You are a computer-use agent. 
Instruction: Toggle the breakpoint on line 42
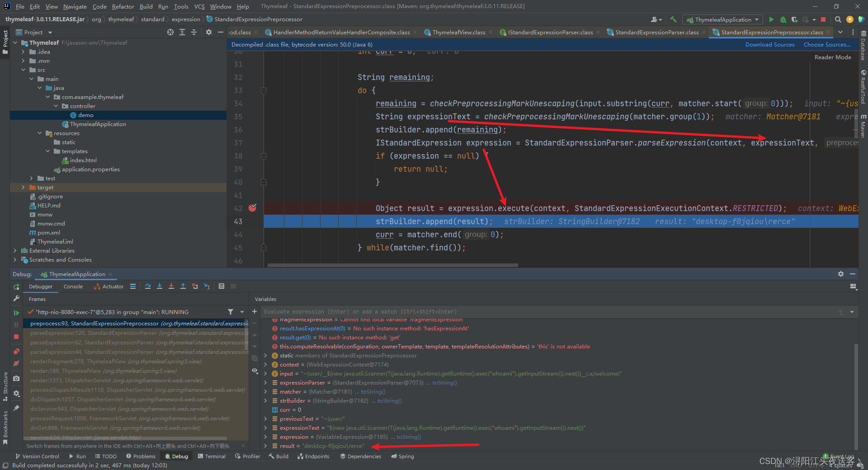tap(252, 208)
